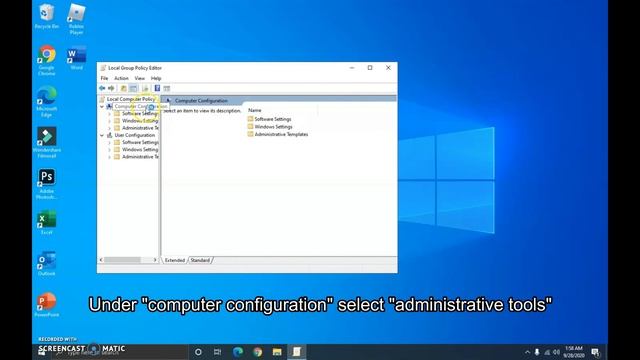Viewport: 640px width, 360px height.
Task: Collapse the User Configuration tree node
Action: pos(102,135)
